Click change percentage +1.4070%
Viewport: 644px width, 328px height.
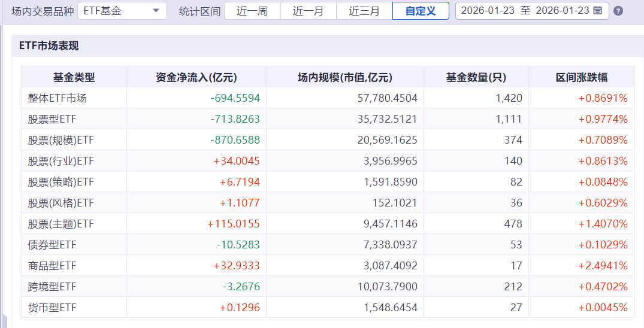603,224
